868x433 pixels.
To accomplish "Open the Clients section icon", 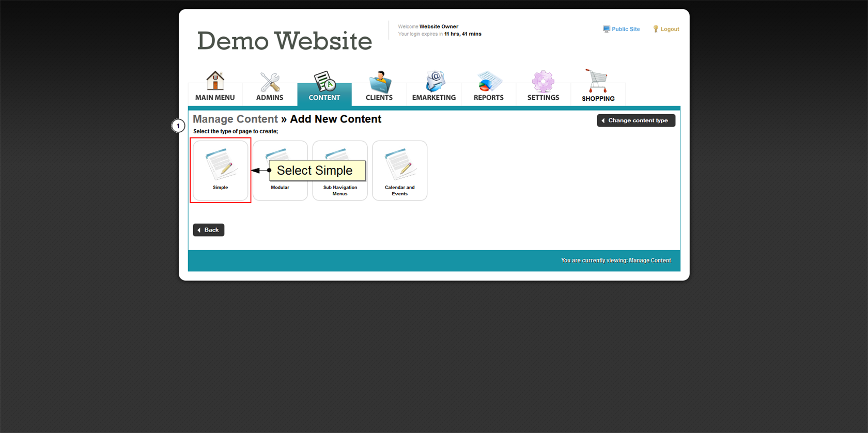I will point(379,83).
